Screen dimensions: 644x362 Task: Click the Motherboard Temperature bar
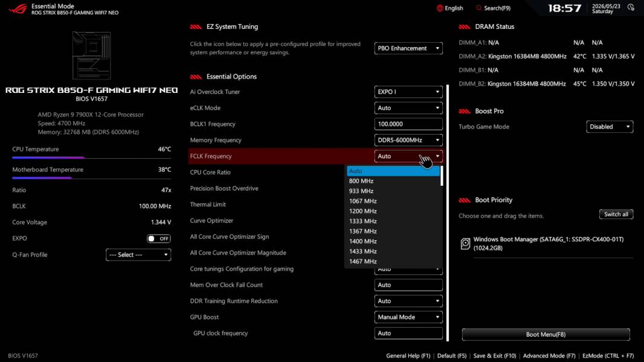click(x=92, y=178)
